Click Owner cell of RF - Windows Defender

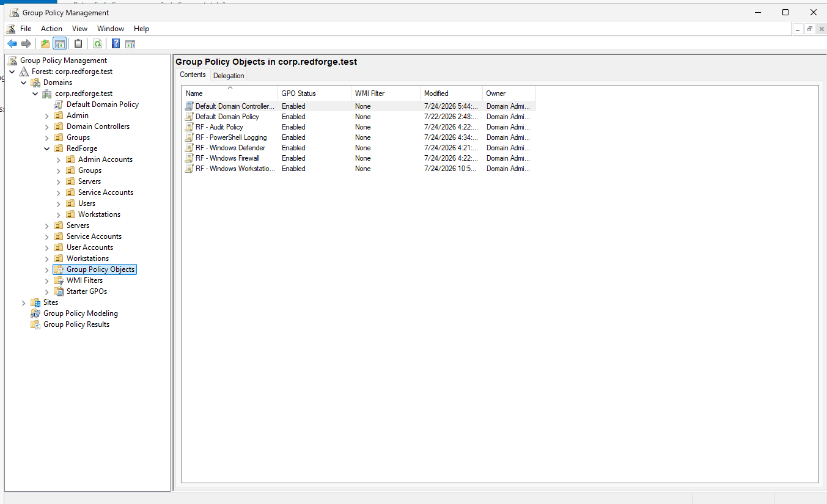508,148
